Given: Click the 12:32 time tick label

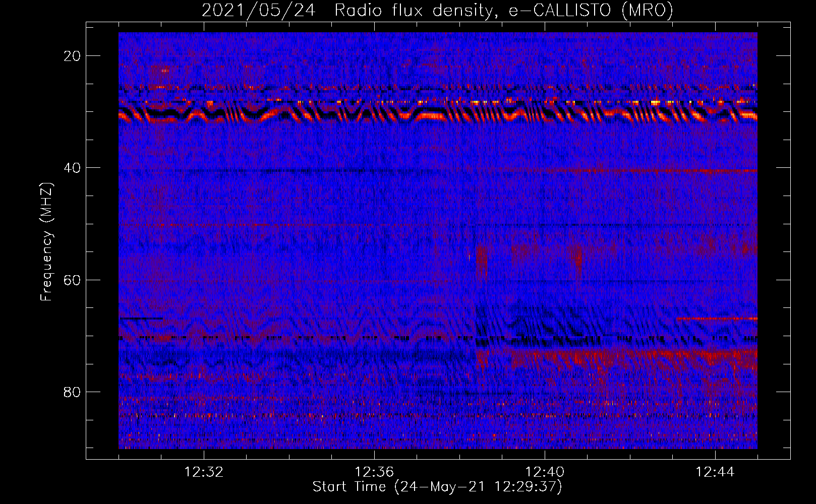Looking at the screenshot, I should [204, 472].
